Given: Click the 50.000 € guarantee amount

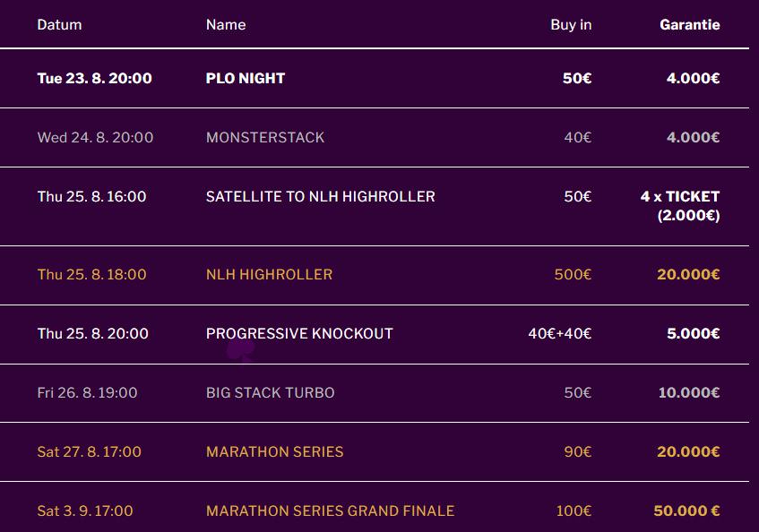Looking at the screenshot, I should pyautogui.click(x=686, y=511).
